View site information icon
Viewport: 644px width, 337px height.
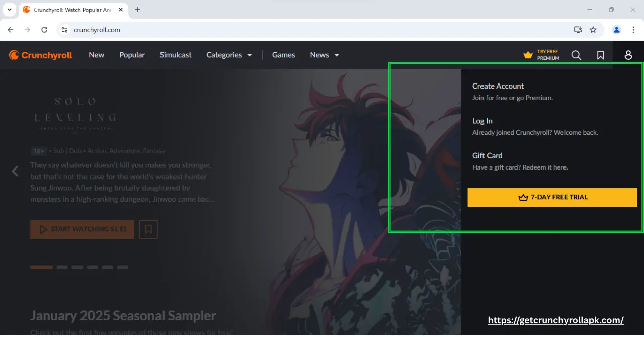point(64,30)
